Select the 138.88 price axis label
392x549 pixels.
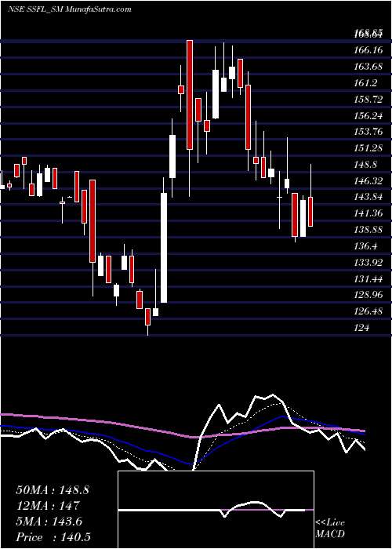368,229
